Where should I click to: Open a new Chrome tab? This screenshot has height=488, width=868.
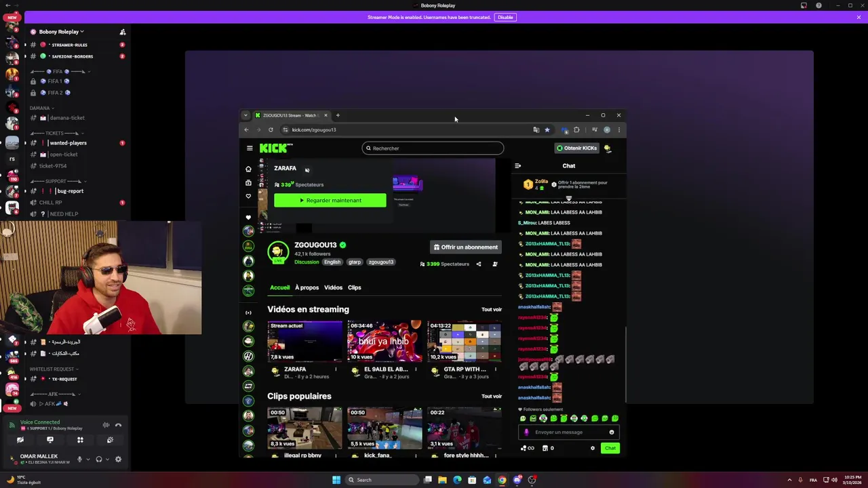(338, 115)
